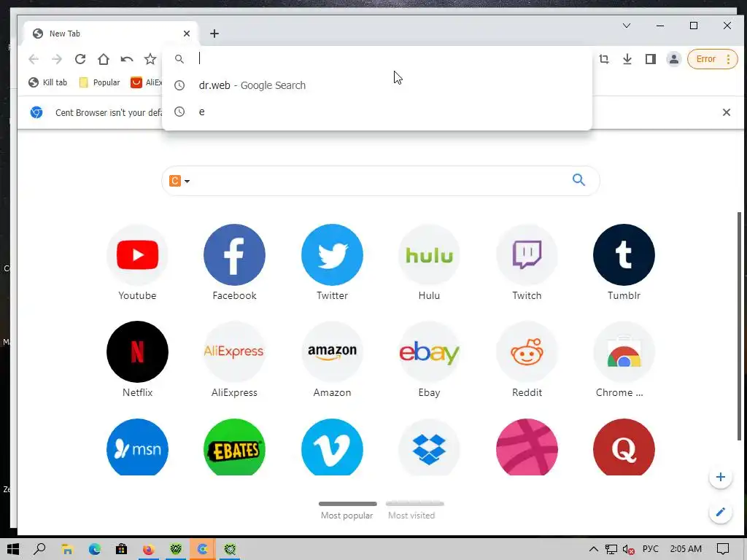
Task: Show hidden tray icons chevron
Action: point(594,549)
